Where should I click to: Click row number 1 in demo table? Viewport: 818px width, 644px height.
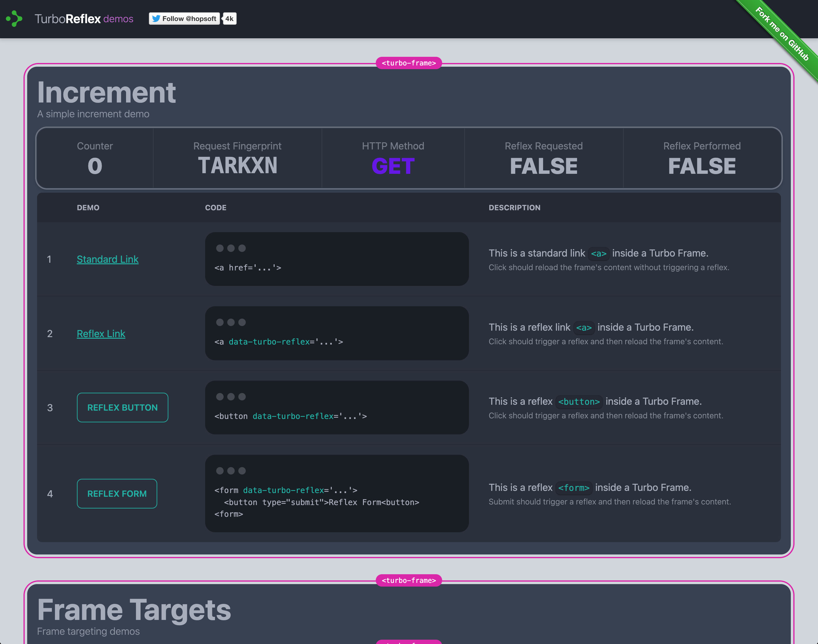click(49, 259)
